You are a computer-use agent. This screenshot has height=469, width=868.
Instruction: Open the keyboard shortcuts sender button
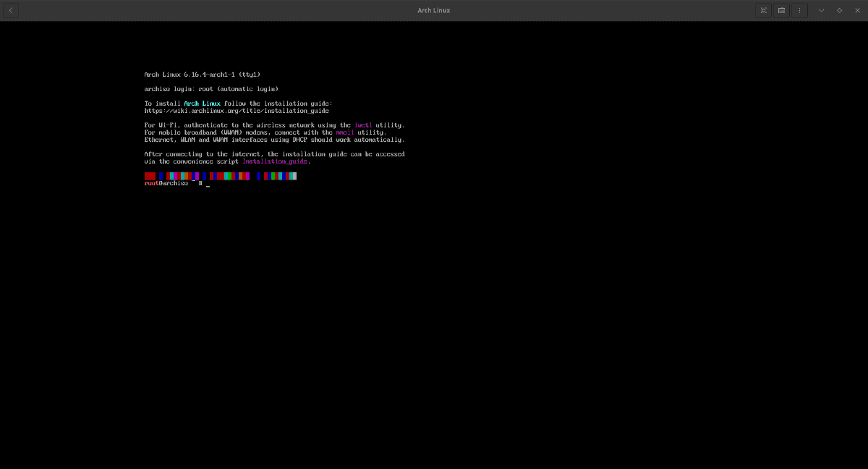[x=781, y=10]
